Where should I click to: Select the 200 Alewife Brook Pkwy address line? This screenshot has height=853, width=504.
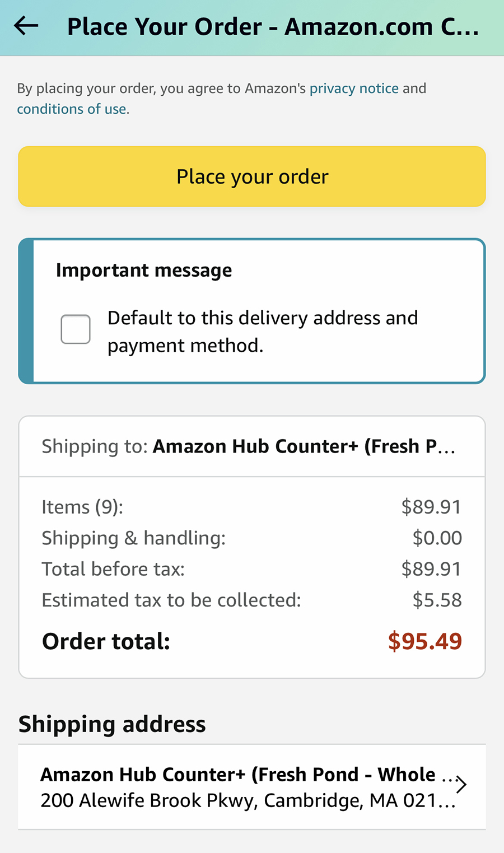click(x=248, y=800)
